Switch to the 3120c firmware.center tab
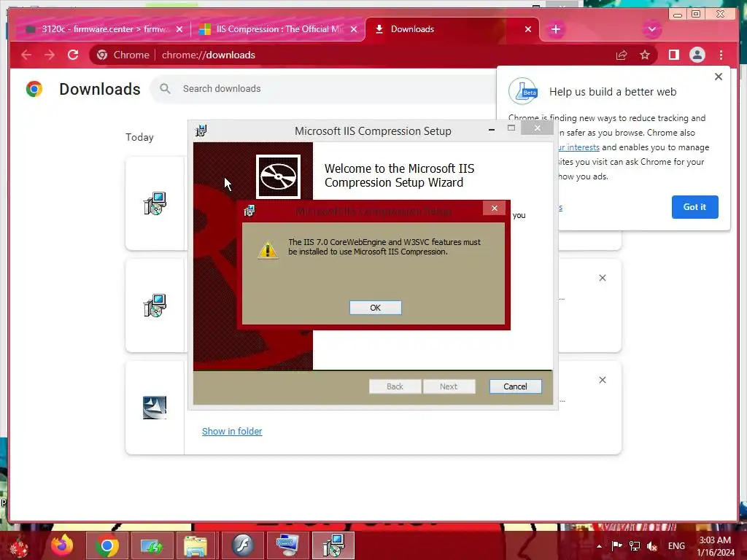Screen dimensions: 747x560 point(98,29)
